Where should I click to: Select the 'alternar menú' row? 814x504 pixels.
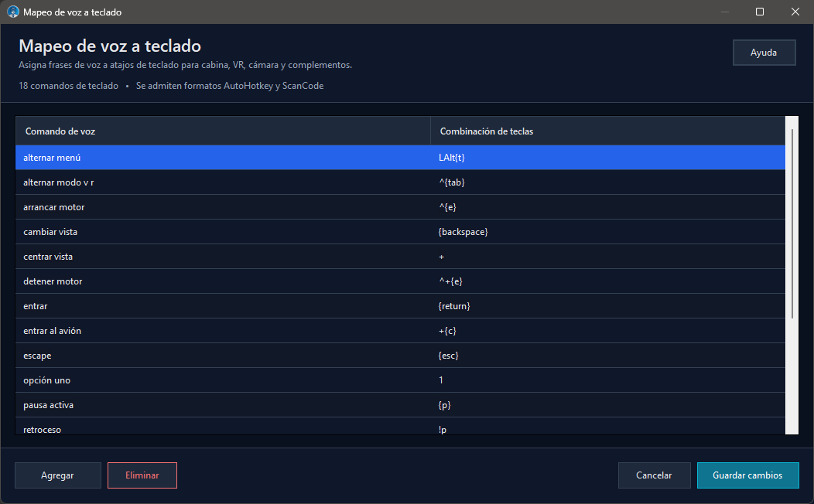[400, 158]
